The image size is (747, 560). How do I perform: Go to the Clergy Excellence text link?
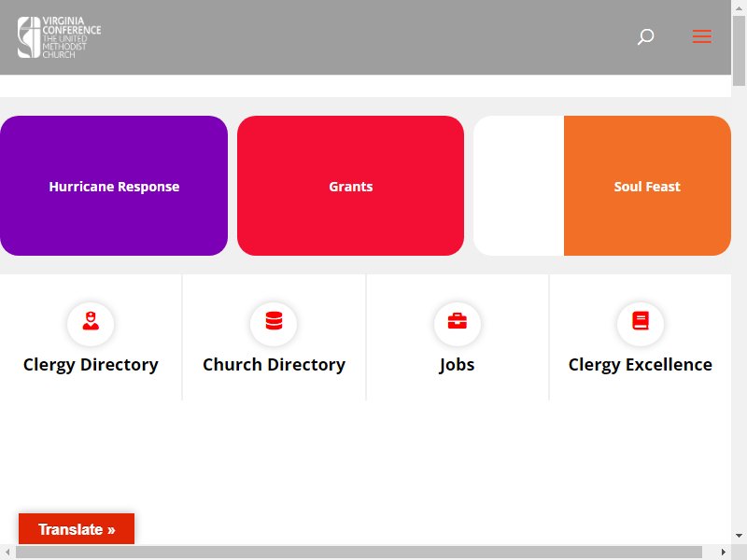(641, 364)
